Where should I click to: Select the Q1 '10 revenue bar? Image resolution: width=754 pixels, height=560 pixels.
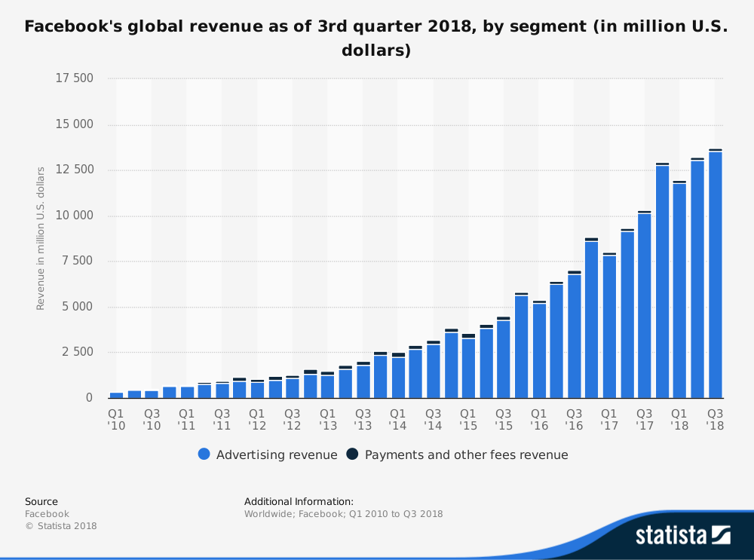coord(116,396)
